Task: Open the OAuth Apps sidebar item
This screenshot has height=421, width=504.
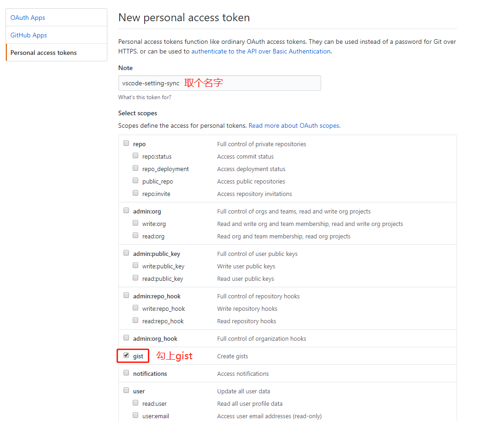Action: tap(56, 18)
